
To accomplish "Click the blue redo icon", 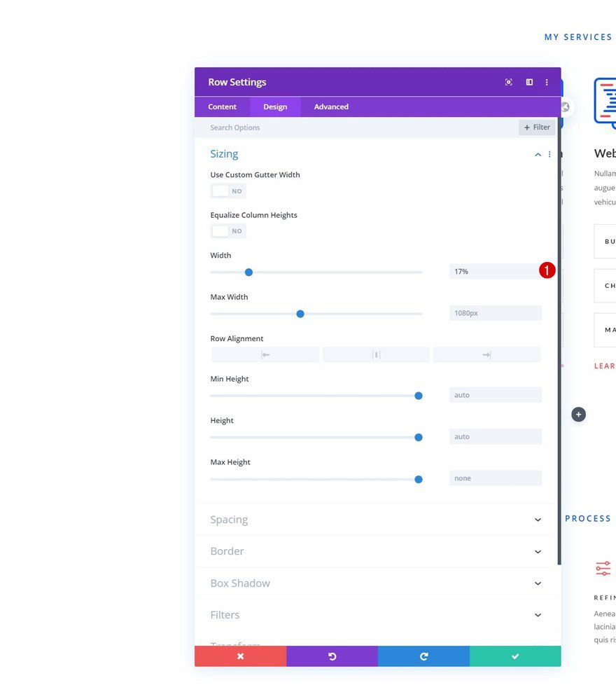I will pos(423,656).
